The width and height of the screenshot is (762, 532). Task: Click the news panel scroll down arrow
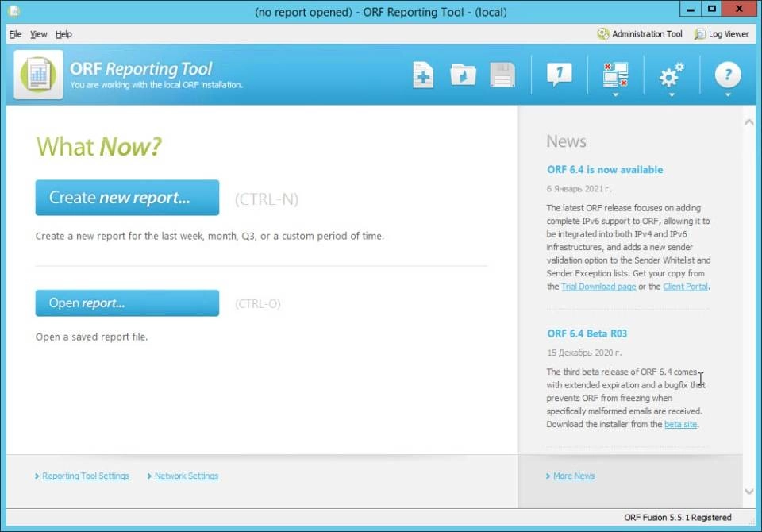(749, 492)
